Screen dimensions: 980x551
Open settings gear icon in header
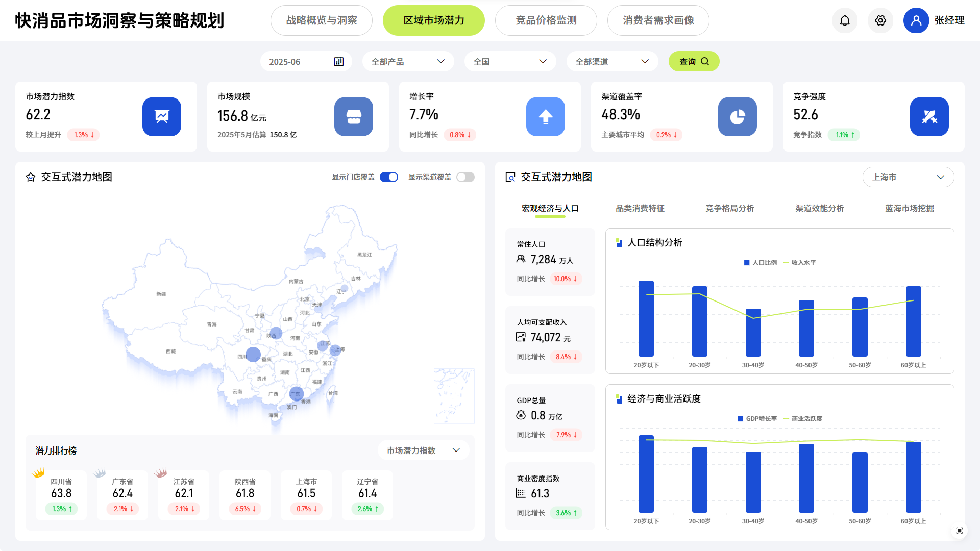click(880, 20)
